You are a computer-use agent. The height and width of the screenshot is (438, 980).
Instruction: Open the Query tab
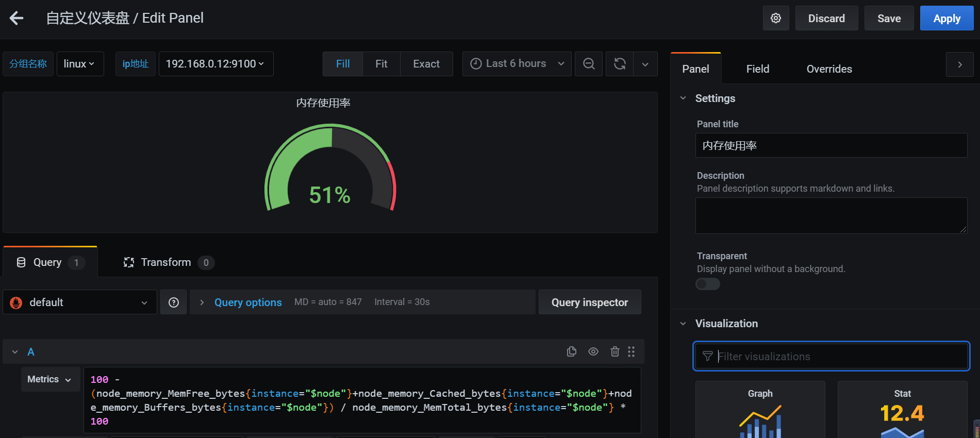coord(50,262)
